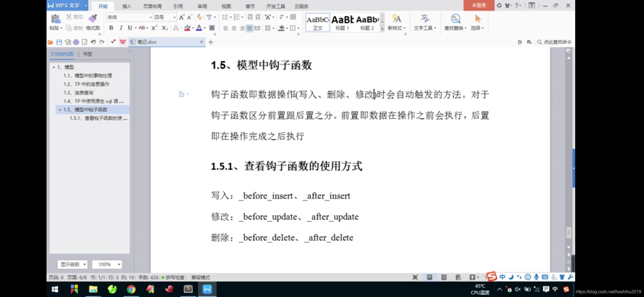Open Chrome from the taskbar
The width and height of the screenshot is (644, 297).
point(131,289)
